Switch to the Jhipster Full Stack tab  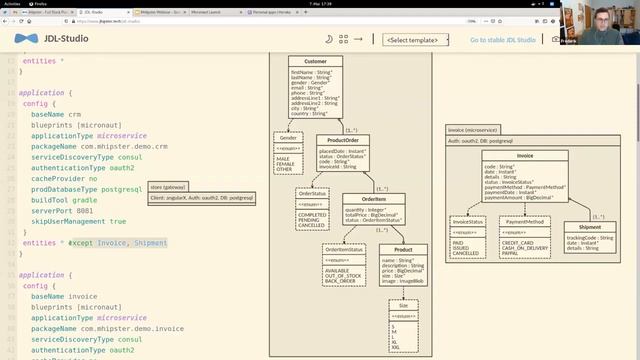pyautogui.click(x=48, y=12)
